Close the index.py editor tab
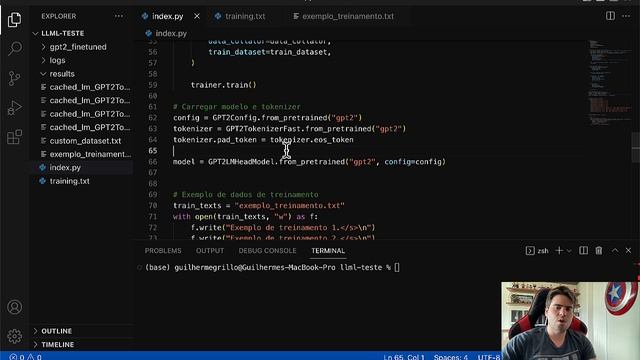Image resolution: width=640 pixels, height=360 pixels. tap(197, 16)
